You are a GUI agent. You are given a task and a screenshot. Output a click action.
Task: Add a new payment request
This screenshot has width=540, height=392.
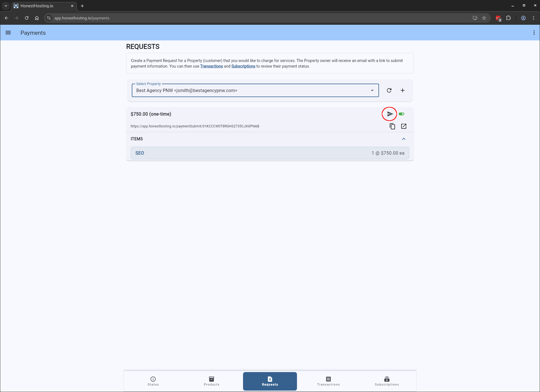click(x=403, y=90)
